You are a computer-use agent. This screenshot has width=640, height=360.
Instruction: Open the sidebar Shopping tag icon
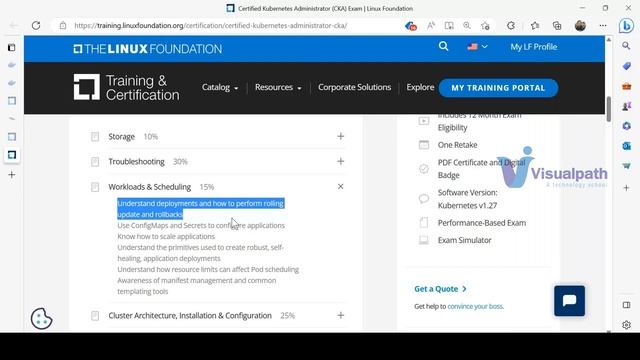[627, 66]
